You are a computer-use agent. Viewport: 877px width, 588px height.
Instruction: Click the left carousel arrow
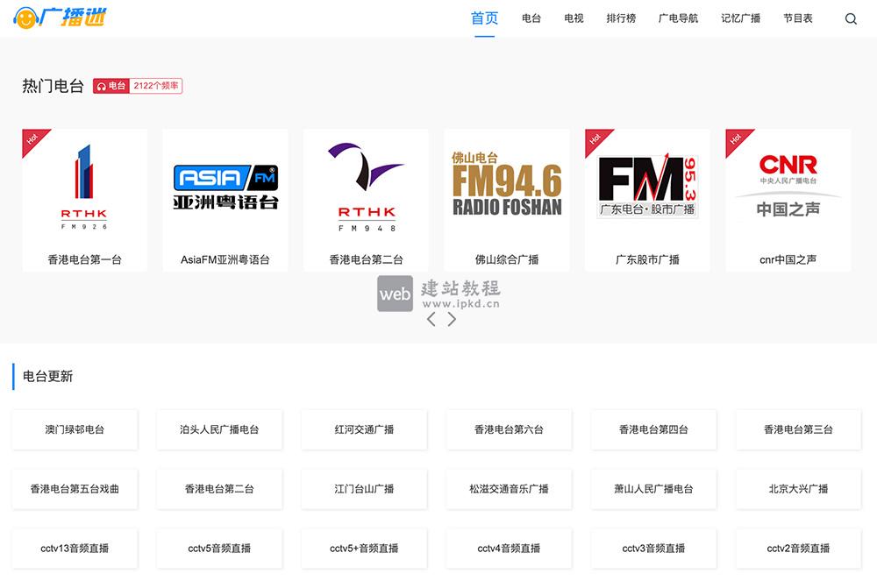coord(431,319)
